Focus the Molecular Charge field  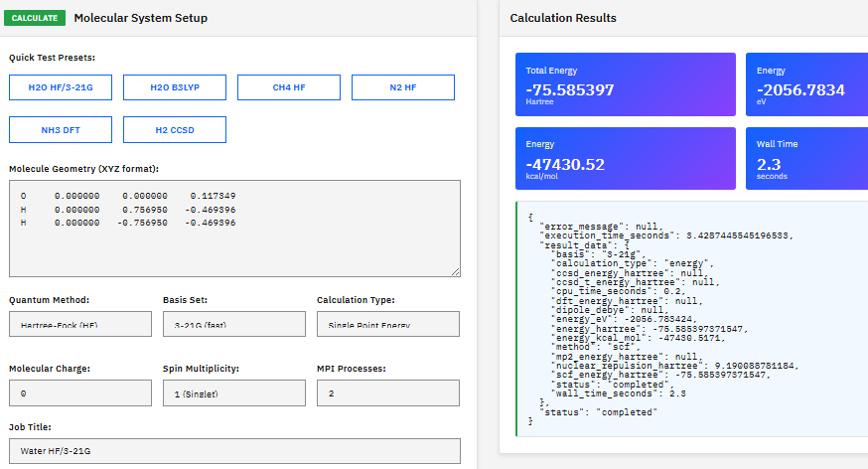pos(80,393)
